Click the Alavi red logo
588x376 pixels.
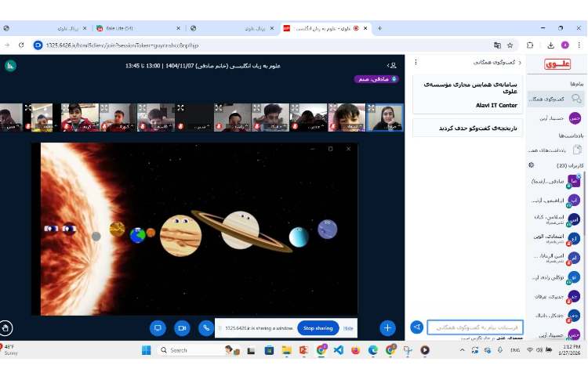[x=557, y=64]
